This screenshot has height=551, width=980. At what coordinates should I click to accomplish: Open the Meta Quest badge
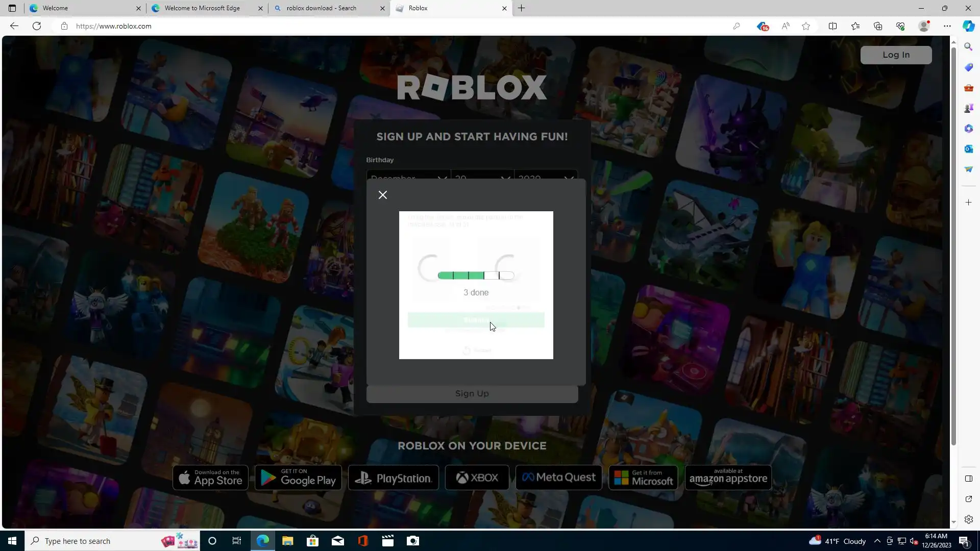pos(558,478)
